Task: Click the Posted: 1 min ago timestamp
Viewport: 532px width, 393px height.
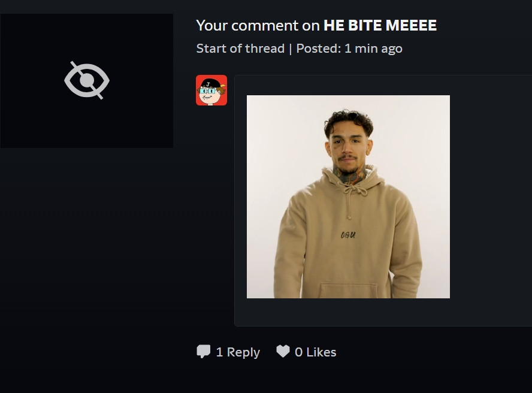Action: (349, 49)
